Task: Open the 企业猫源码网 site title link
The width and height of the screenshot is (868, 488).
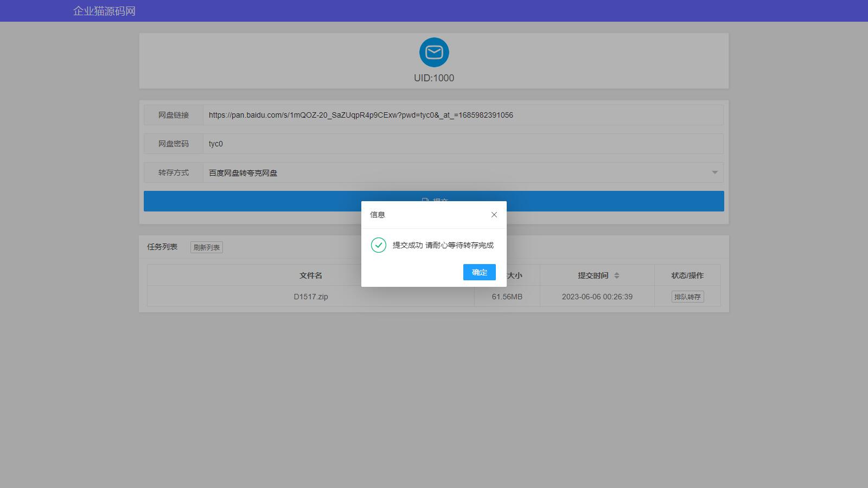Action: pos(104,11)
